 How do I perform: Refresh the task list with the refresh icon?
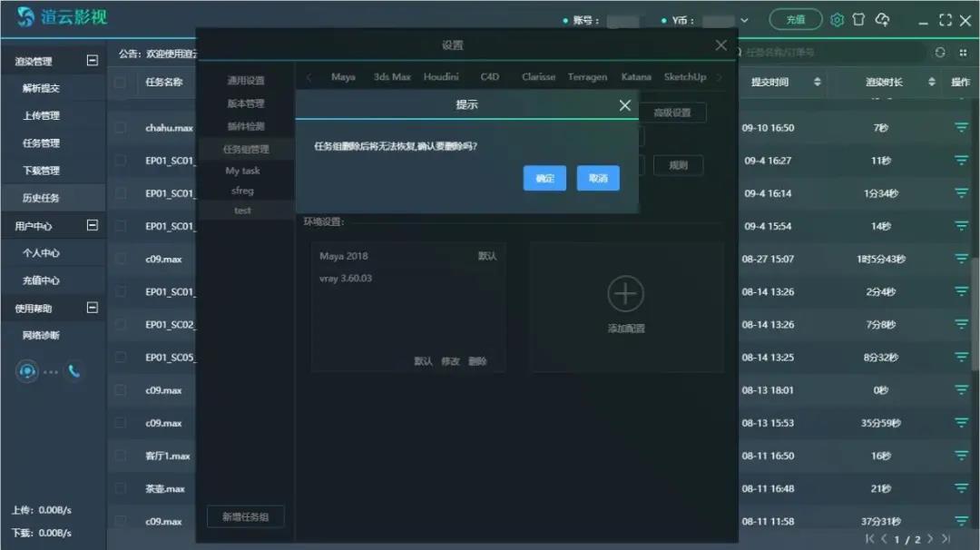pyautogui.click(x=940, y=53)
